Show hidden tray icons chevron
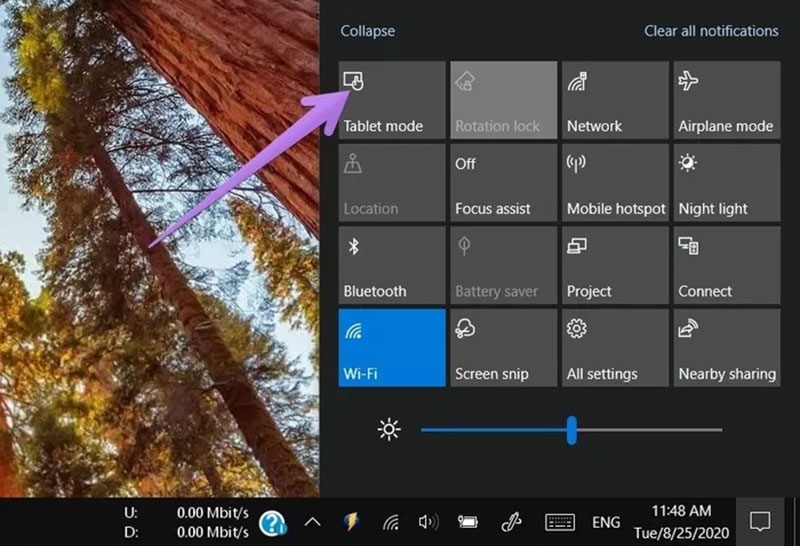Screen dimensions: 800x546 313,522
